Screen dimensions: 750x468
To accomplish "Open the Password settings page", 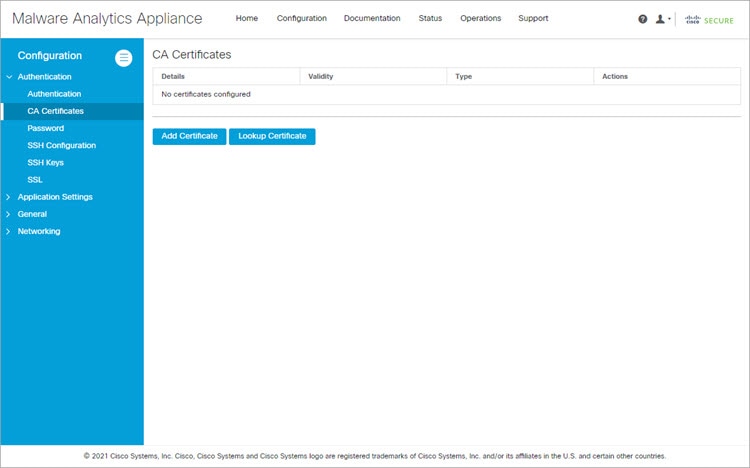I will 45,128.
